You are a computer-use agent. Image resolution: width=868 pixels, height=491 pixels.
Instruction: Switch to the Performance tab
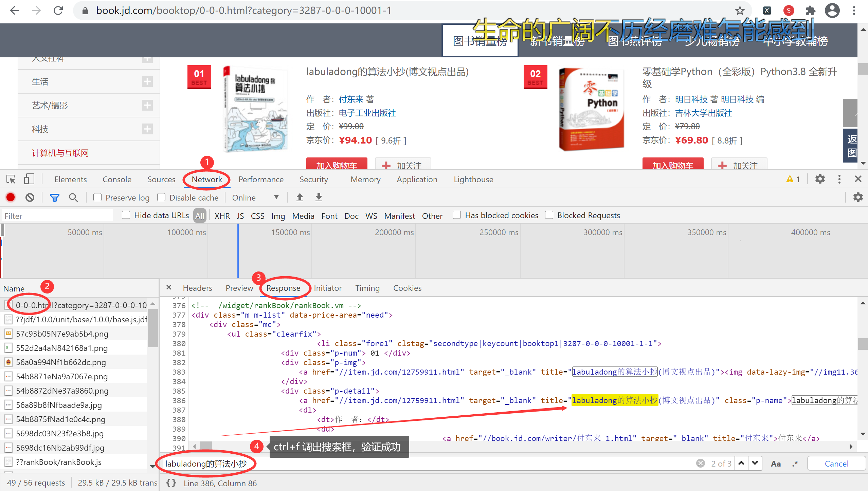coord(261,179)
